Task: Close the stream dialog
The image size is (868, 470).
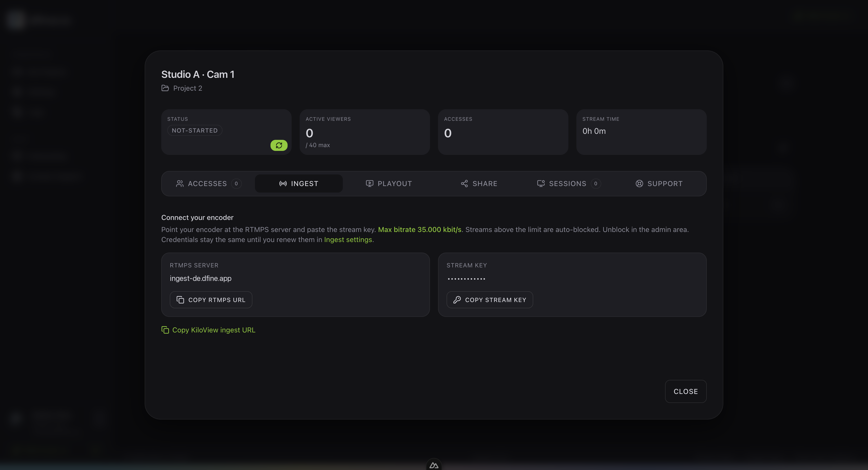Action: [685, 391]
